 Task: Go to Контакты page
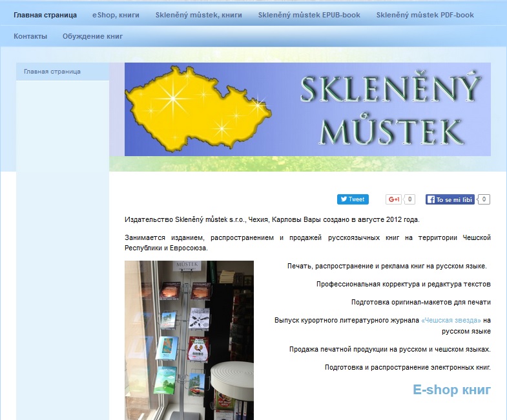coord(30,37)
